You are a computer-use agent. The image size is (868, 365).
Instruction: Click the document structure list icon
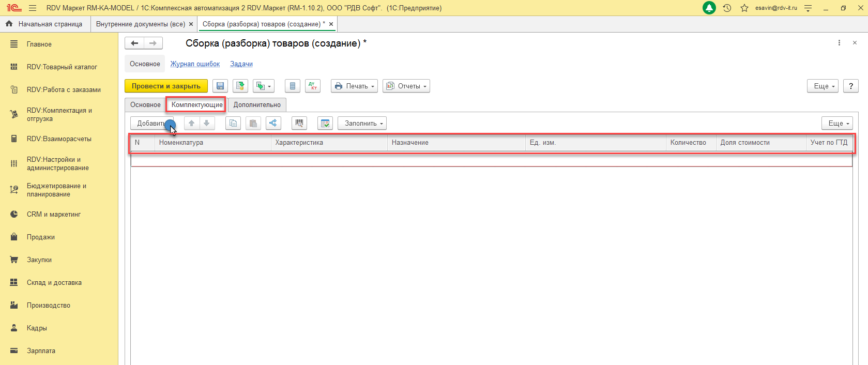click(293, 86)
